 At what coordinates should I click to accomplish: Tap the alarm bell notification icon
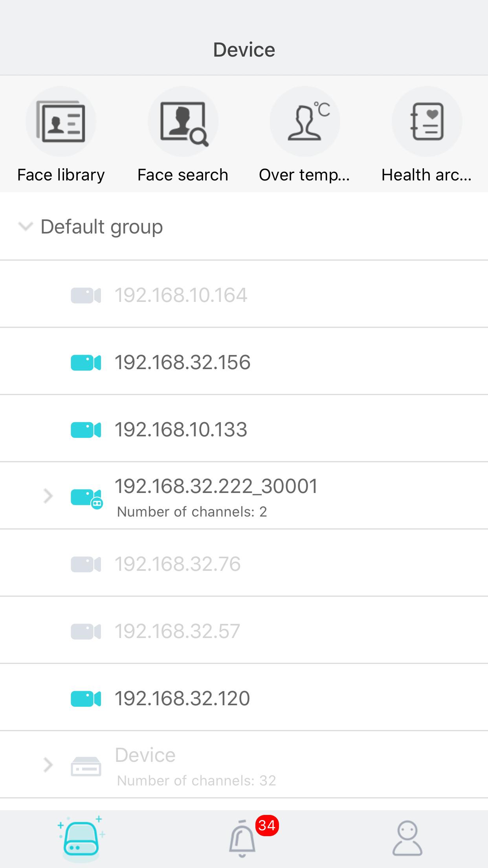click(242, 840)
